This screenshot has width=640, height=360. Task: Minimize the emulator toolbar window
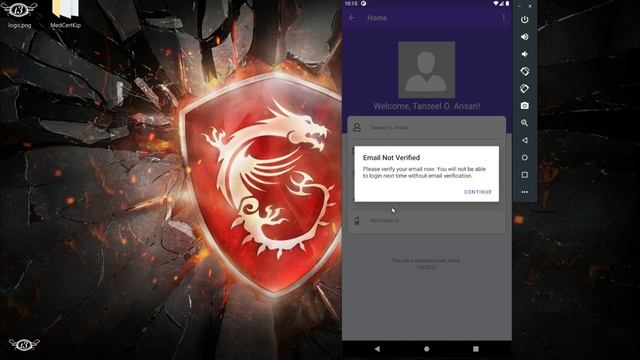click(x=519, y=6)
